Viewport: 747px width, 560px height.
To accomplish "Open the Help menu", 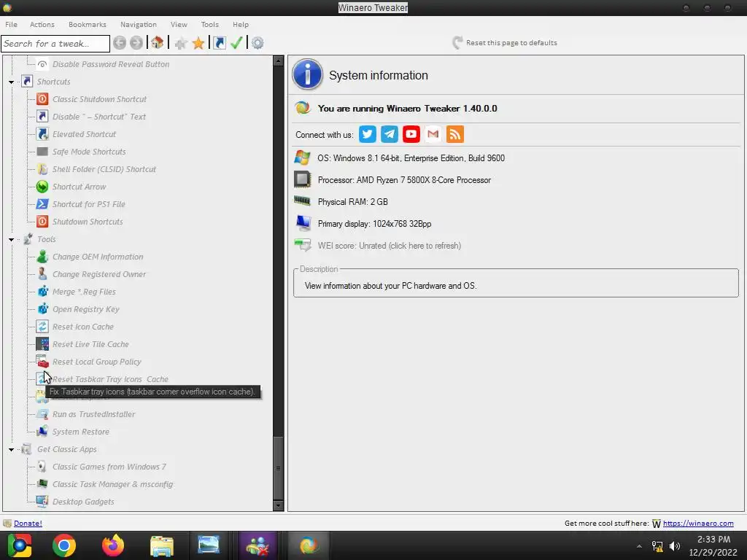I will pos(241,24).
